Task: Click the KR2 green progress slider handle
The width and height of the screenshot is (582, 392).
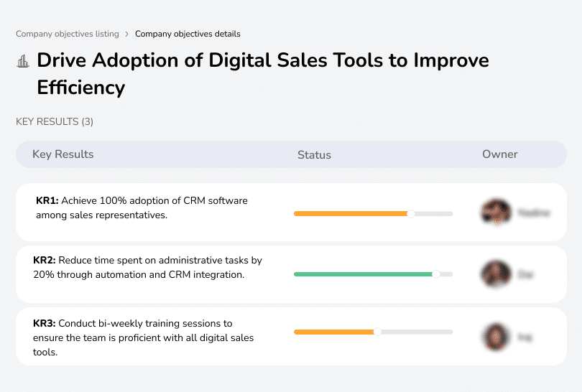Action: click(x=436, y=274)
